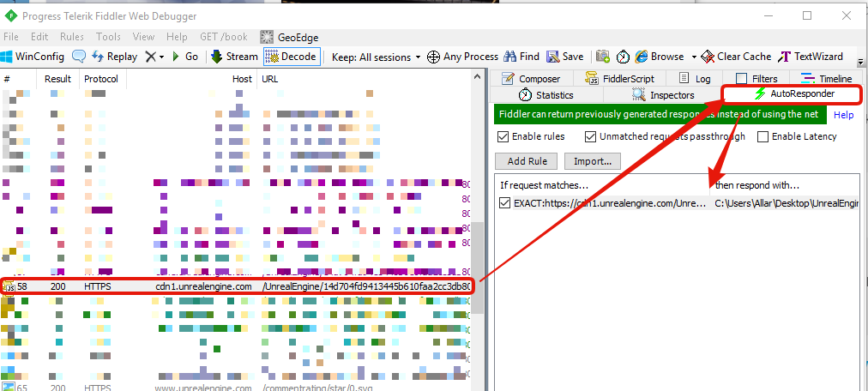Open the Remove sessions dropdown arrow

click(x=161, y=57)
